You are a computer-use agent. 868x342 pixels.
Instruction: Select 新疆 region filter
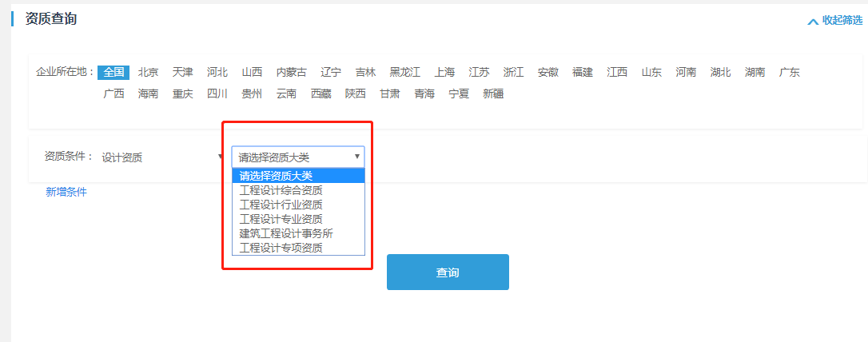coord(493,93)
